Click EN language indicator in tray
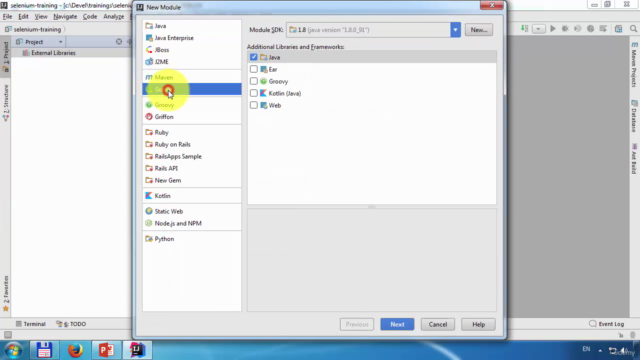Image resolution: width=640 pixels, height=360 pixels. tap(586, 349)
